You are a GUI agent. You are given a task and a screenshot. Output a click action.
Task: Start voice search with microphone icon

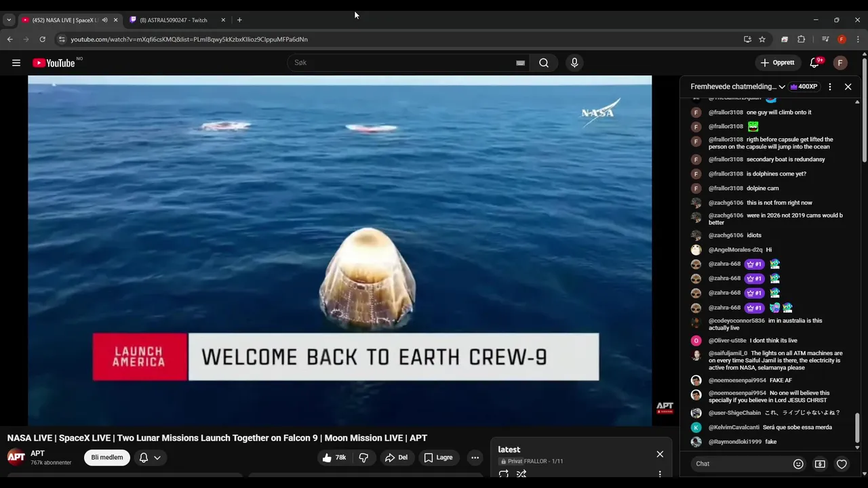pos(574,63)
